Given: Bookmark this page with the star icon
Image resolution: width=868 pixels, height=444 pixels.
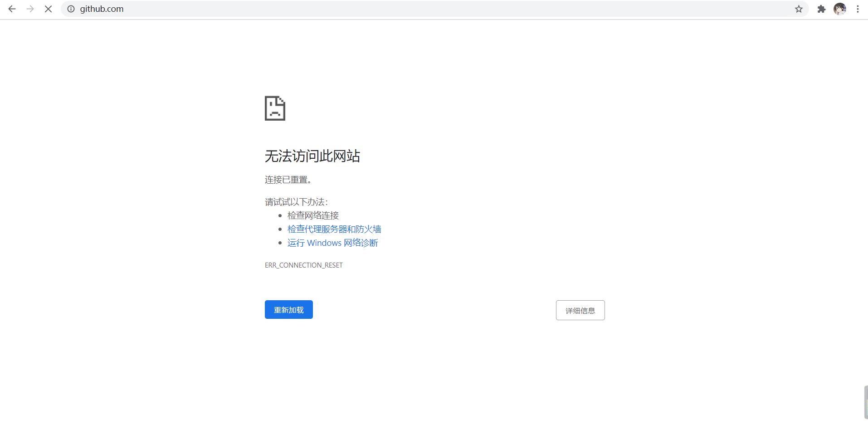Looking at the screenshot, I should coord(799,9).
